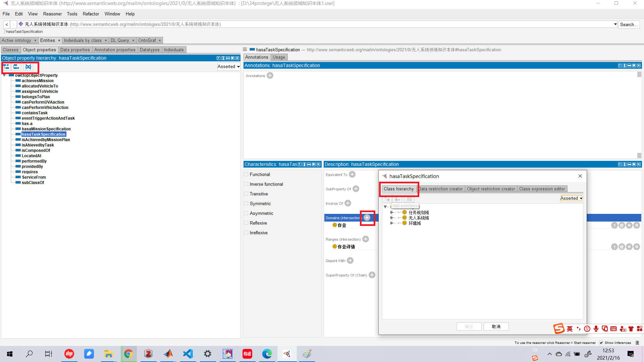Switch to the Object restriction creator tab
Viewport: 644px width, 362px height.
(491, 189)
